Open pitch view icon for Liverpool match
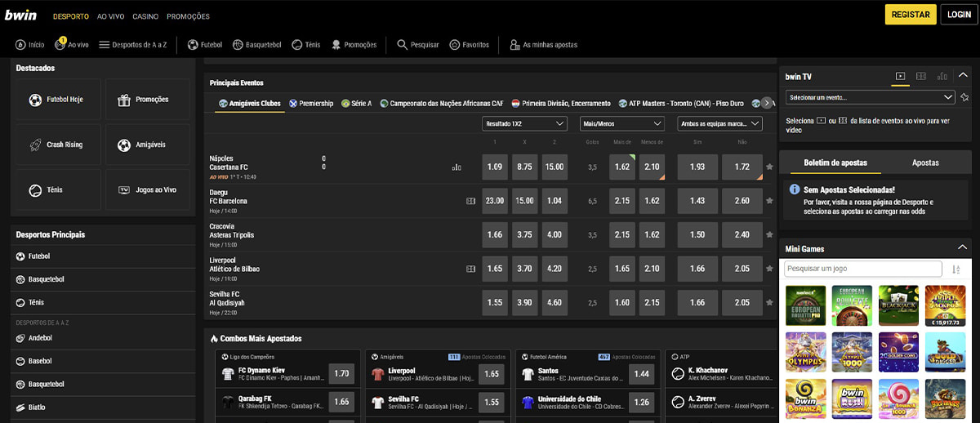Screen dimensions: 980x423 [470, 268]
